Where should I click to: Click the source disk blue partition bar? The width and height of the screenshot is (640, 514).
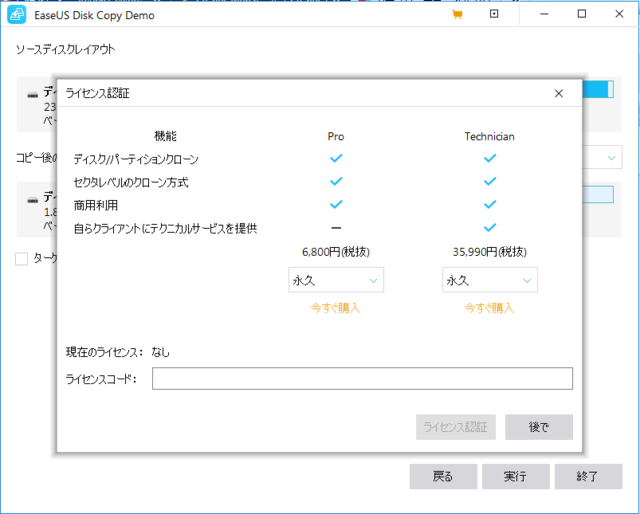pos(598,89)
